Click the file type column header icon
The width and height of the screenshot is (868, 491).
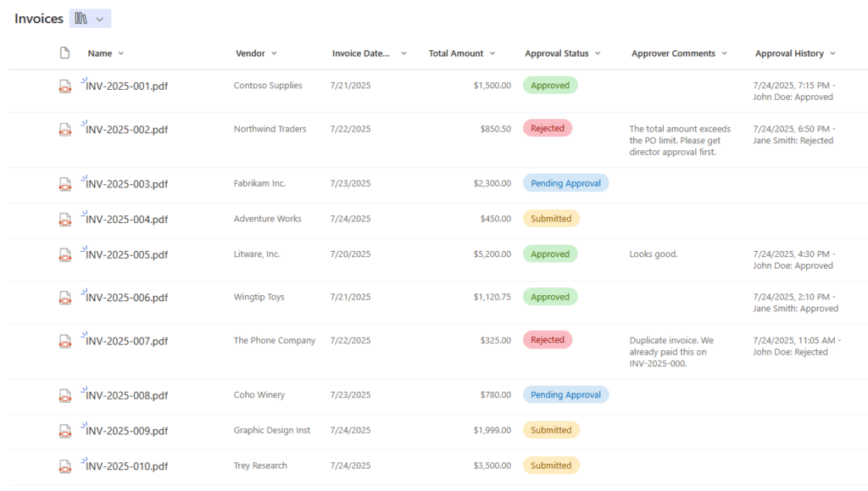pyautogui.click(x=64, y=53)
